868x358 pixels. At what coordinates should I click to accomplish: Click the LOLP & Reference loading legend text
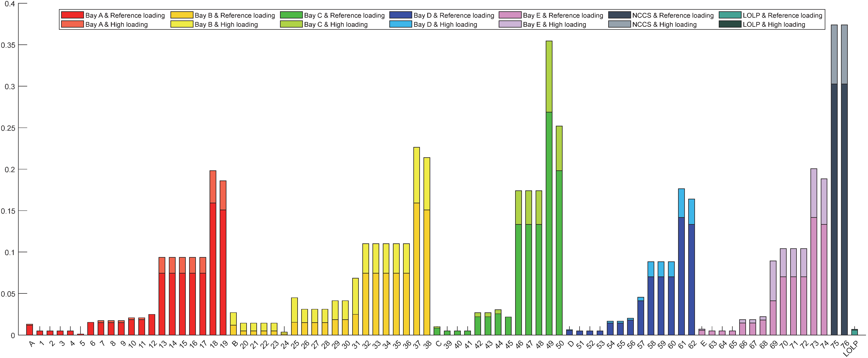point(782,15)
